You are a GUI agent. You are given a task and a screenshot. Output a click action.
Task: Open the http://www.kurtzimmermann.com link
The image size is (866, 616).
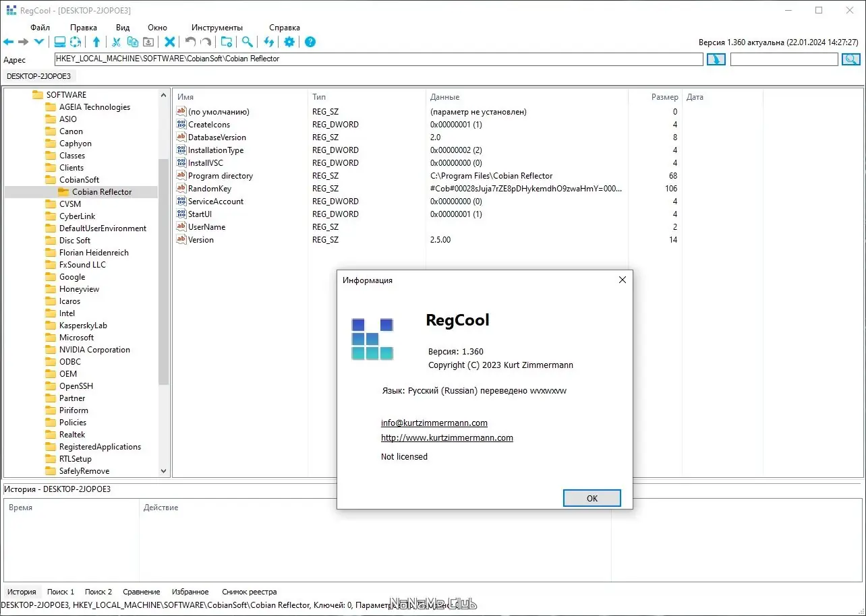pos(447,438)
